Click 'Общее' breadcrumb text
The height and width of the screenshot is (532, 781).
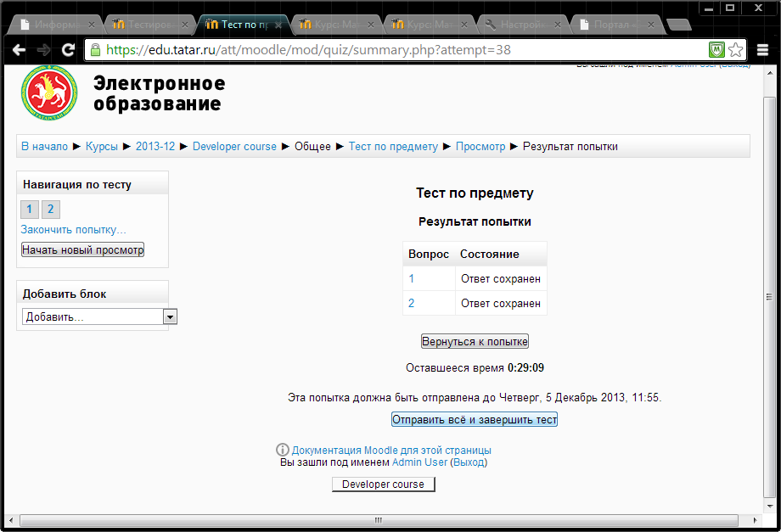click(x=312, y=146)
